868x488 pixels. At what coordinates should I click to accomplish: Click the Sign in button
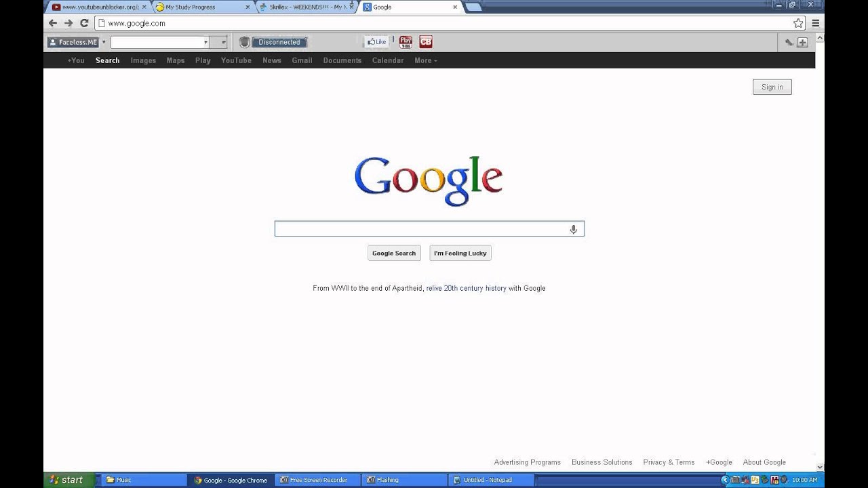(x=772, y=87)
